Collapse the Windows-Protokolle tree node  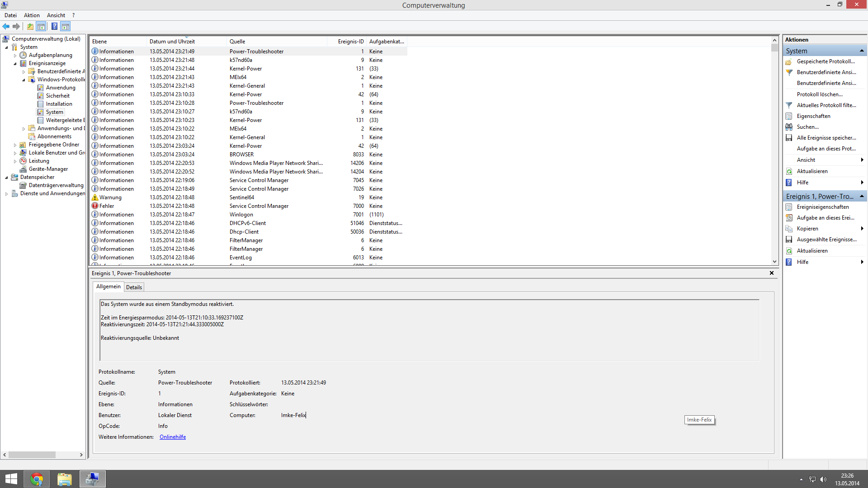pos(24,80)
